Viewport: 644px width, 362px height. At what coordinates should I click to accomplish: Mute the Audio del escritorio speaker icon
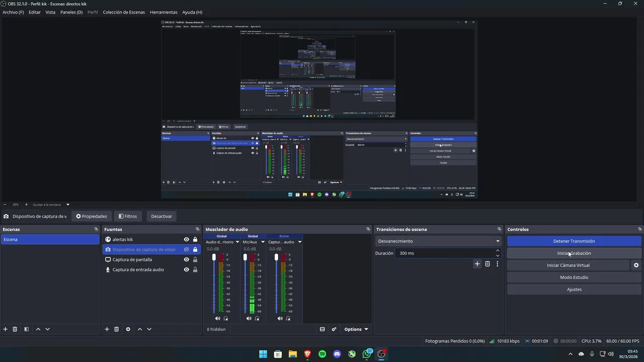click(217, 318)
